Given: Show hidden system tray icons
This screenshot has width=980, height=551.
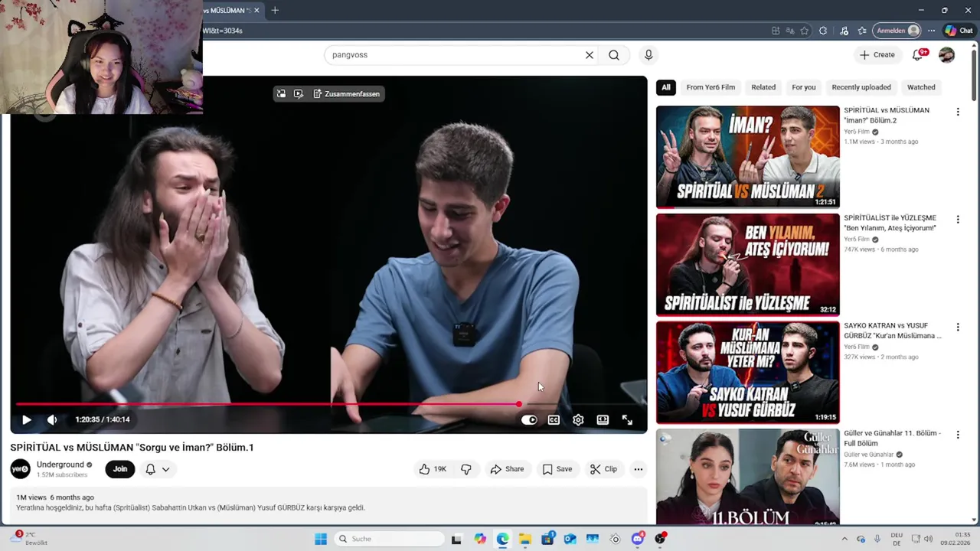Looking at the screenshot, I should pos(844,539).
